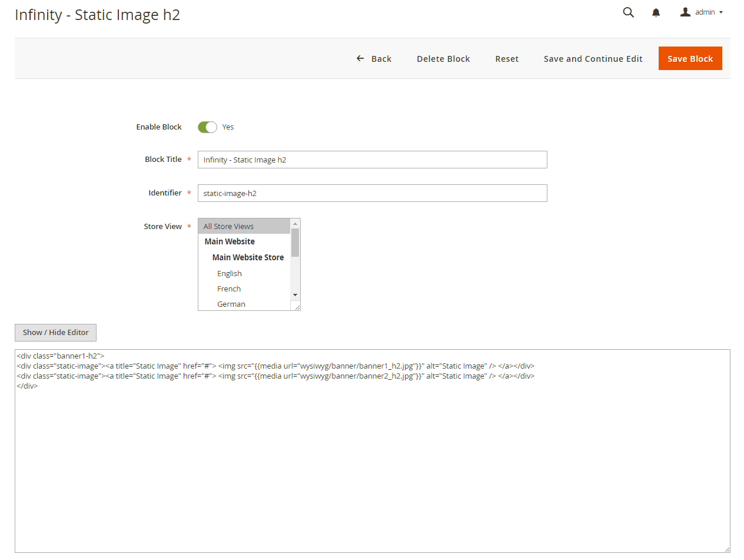Image resolution: width=744 pixels, height=560 pixels.
Task: Click the Store View scrollbar thumb
Action: (x=295, y=243)
